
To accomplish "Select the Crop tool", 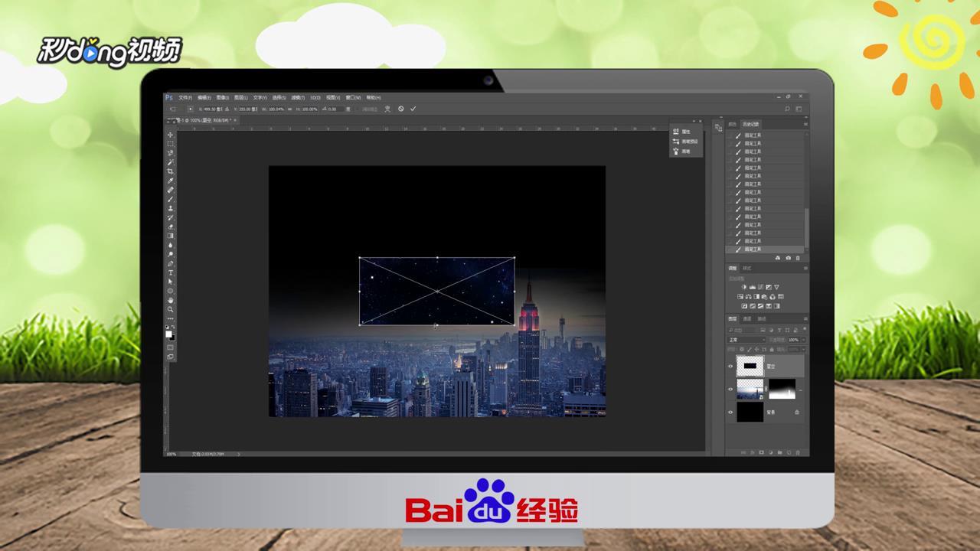I will pos(170,170).
